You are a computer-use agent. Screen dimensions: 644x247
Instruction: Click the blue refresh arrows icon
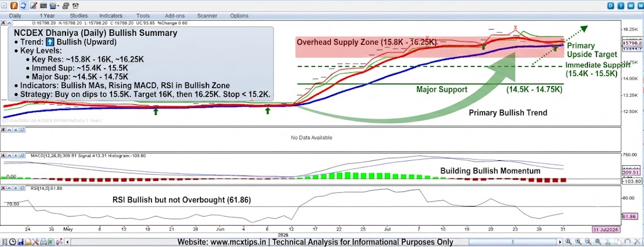[24, 6]
